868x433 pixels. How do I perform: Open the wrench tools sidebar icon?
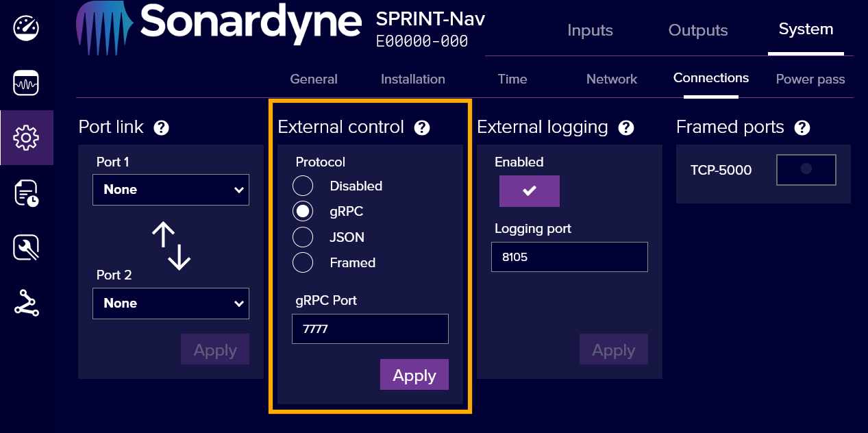click(26, 247)
